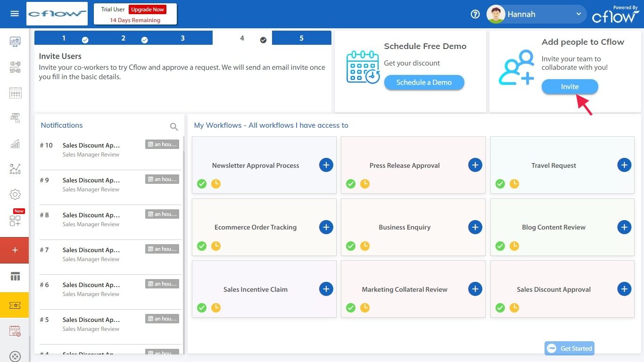This screenshot has width=644, height=362.
Task: Search notifications with the magnifier icon
Action: pyautogui.click(x=174, y=126)
